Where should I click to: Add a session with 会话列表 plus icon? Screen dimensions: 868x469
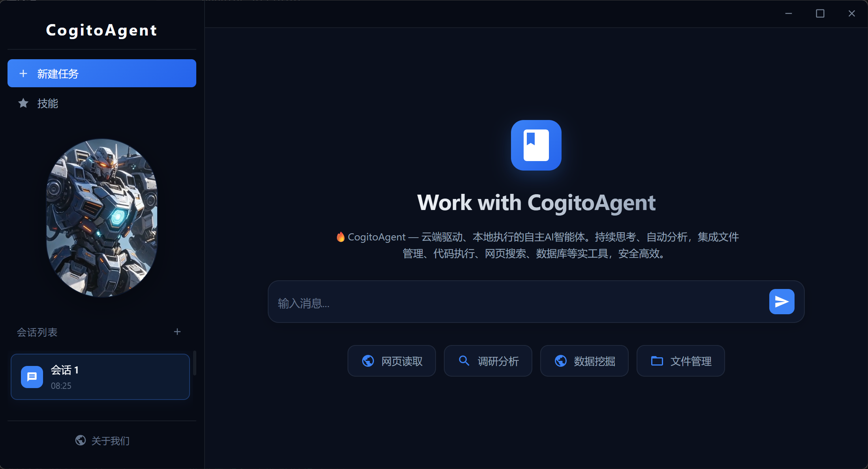point(177,332)
